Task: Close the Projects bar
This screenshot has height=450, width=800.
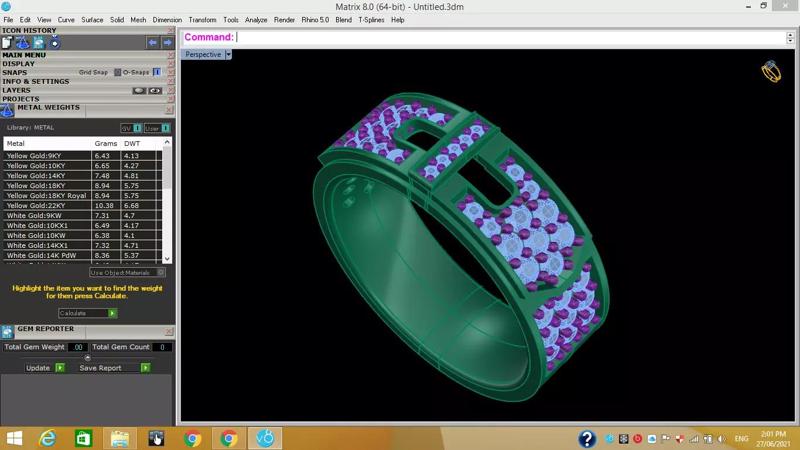Action: 171,99
